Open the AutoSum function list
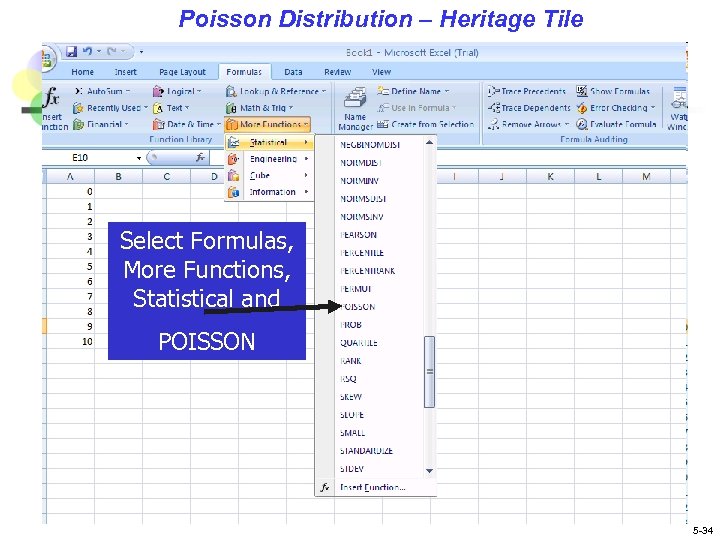 point(102,91)
